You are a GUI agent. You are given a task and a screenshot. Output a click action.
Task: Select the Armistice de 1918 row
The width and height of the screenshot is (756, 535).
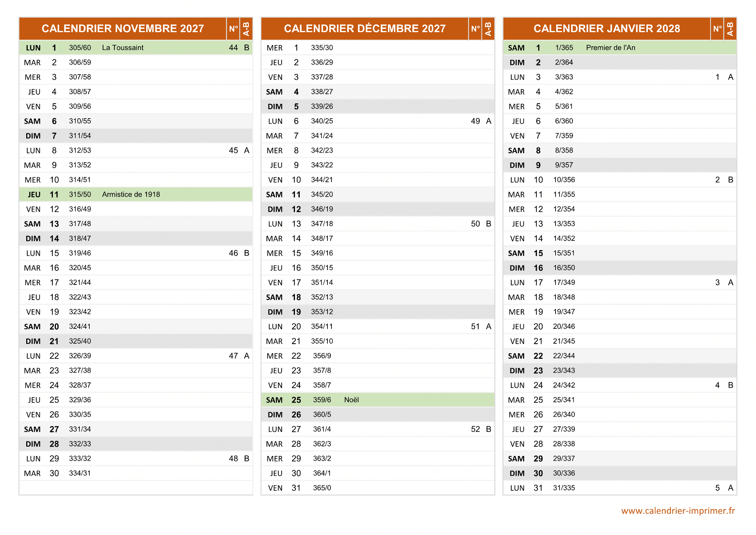[x=131, y=194]
